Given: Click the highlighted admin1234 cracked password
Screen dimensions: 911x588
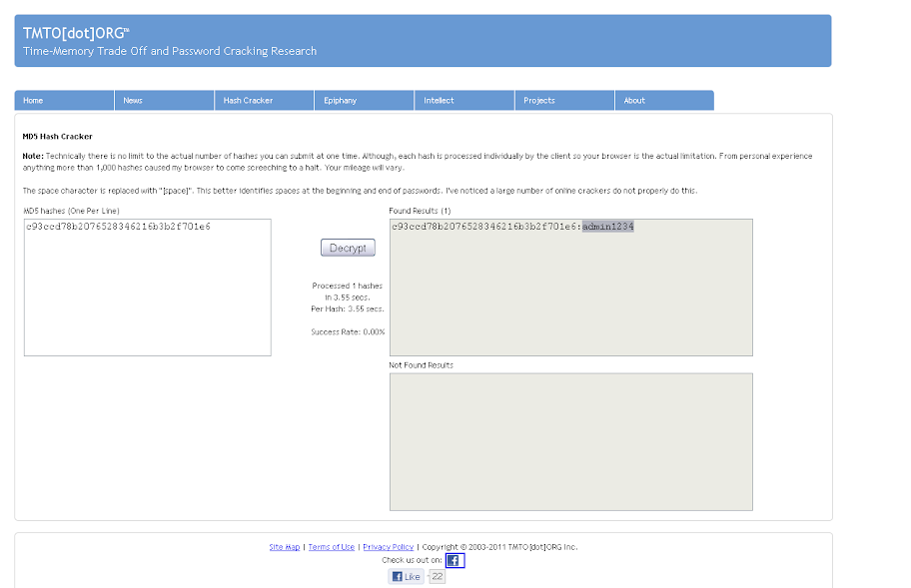Looking at the screenshot, I should pos(608,227).
